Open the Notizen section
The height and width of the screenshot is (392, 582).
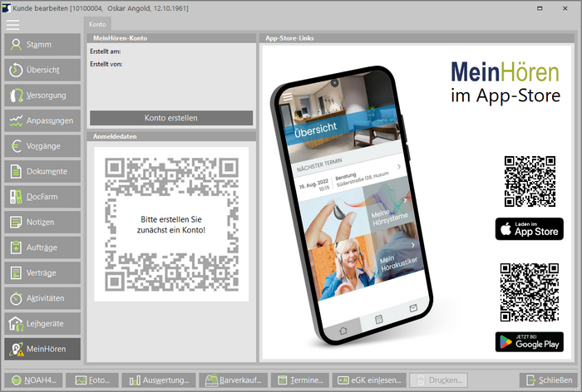(x=42, y=222)
